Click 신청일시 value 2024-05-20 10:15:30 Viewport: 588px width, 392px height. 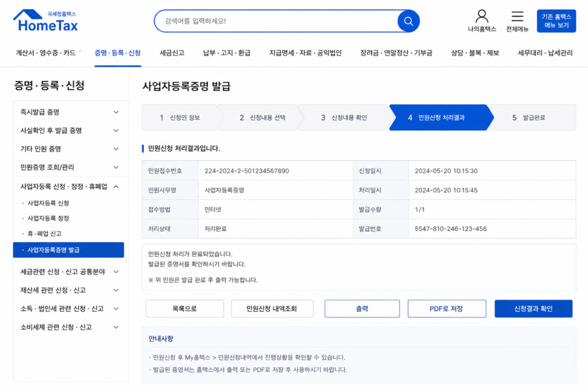pos(446,171)
